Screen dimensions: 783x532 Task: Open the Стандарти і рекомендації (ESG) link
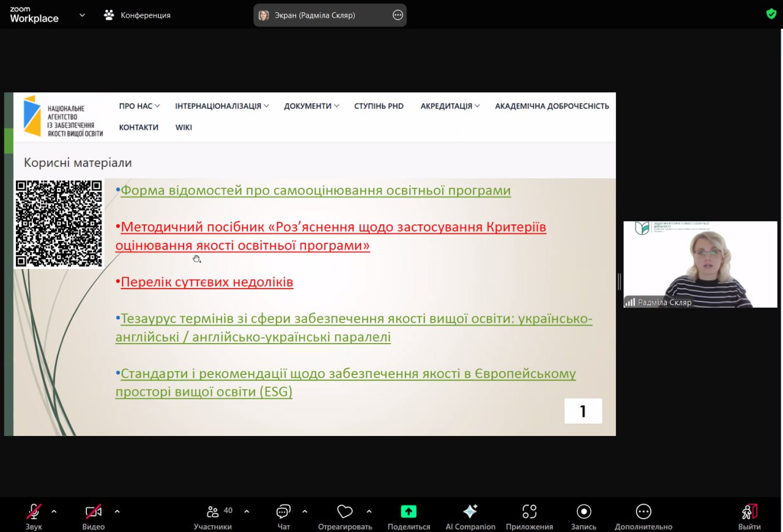(x=346, y=382)
